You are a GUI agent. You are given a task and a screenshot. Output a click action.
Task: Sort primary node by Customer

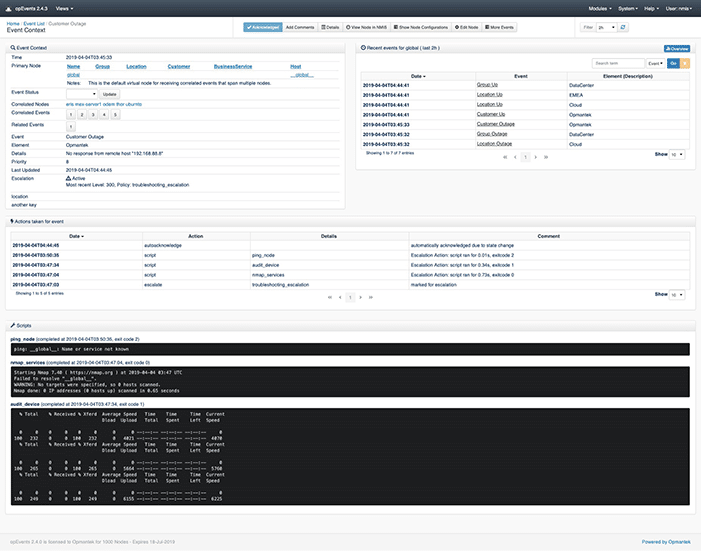coord(179,67)
